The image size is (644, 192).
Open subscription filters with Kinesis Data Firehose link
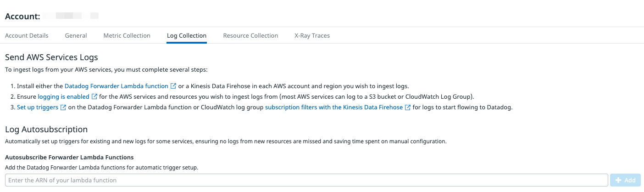tap(334, 107)
